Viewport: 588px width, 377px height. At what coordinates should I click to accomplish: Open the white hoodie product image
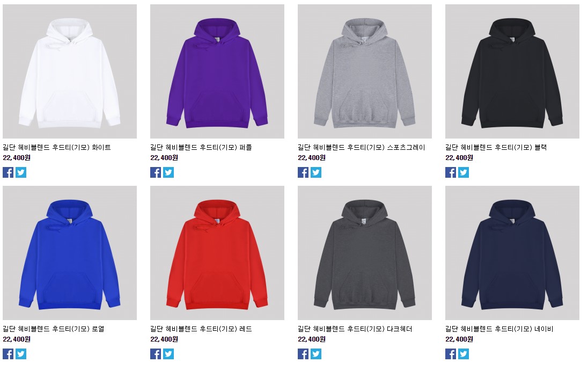coord(70,71)
